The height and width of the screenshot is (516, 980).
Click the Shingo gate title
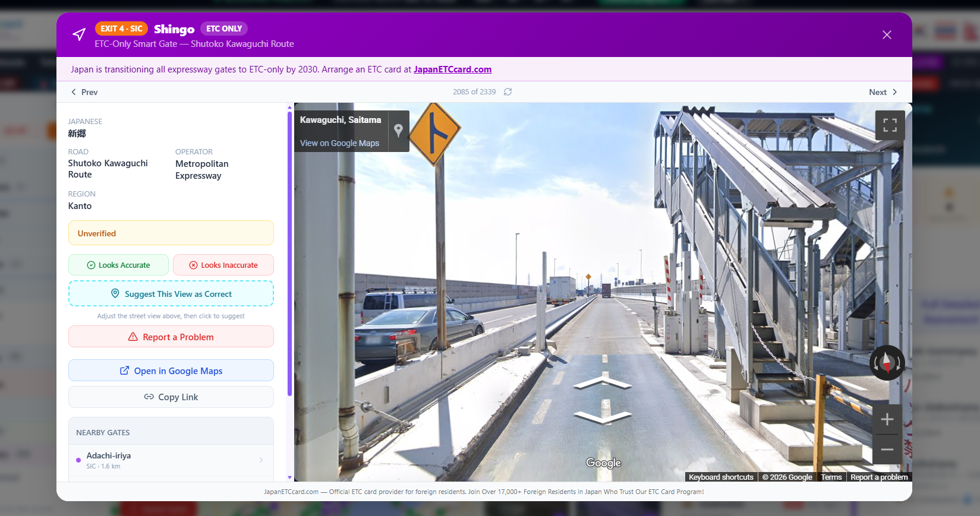point(174,29)
